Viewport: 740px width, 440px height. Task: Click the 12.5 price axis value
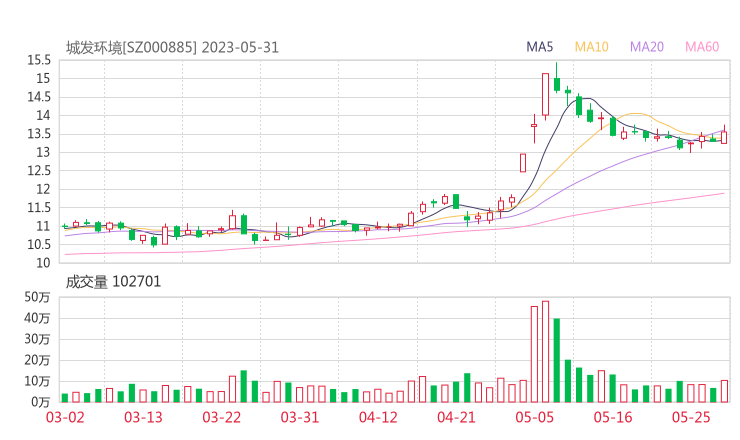[x=39, y=171]
